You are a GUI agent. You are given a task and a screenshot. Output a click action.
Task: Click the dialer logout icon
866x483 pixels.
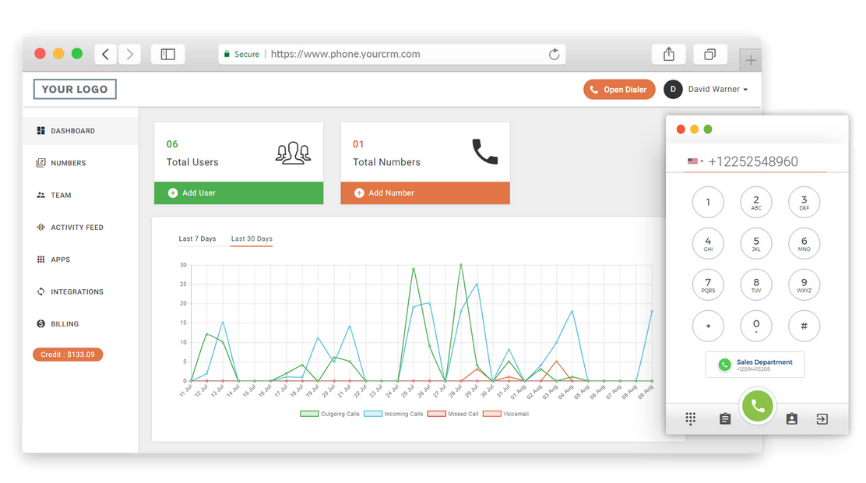(822, 419)
